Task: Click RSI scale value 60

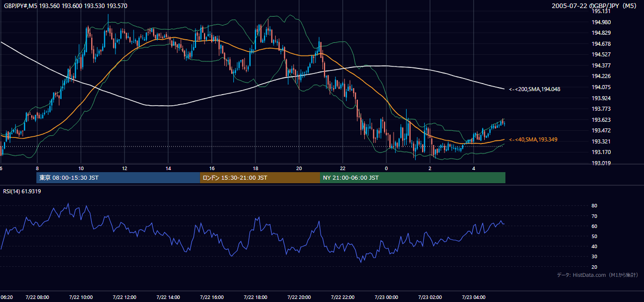Action: click(595, 226)
